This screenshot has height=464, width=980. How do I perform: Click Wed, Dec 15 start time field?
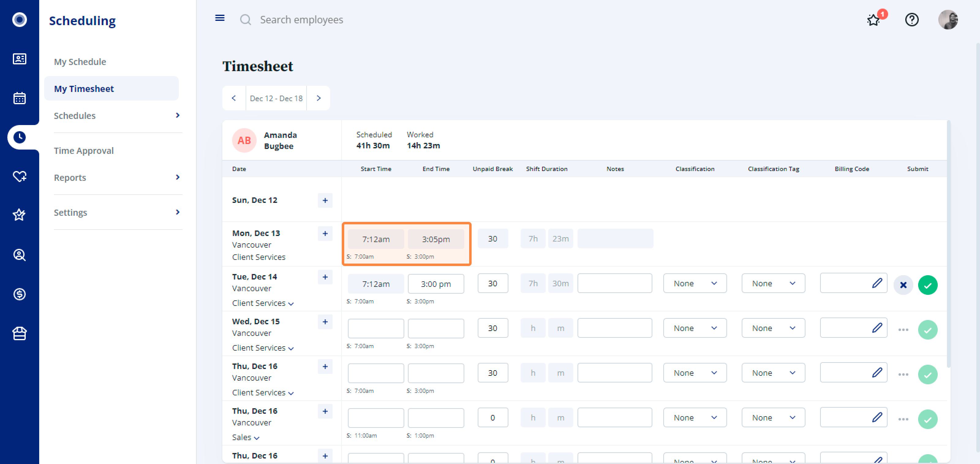click(x=375, y=328)
